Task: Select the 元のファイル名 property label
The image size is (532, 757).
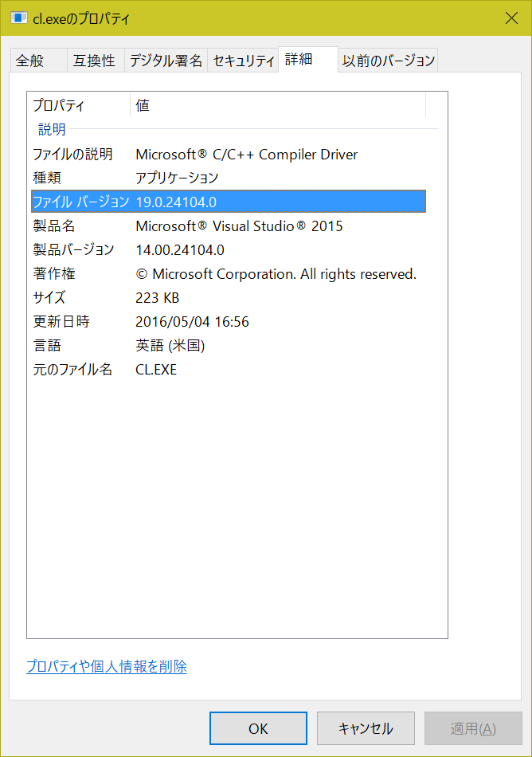Action: point(72,369)
